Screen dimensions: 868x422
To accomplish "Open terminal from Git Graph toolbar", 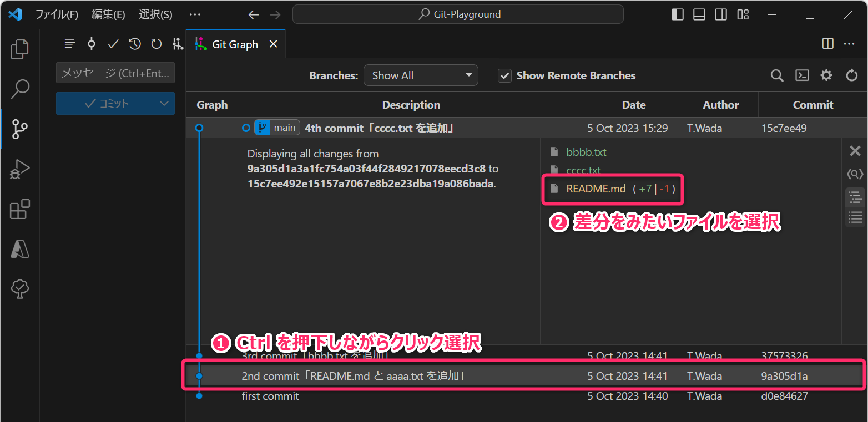I will click(x=802, y=75).
